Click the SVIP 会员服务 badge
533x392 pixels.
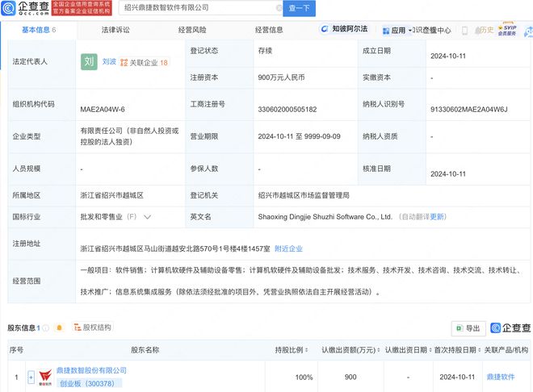[x=507, y=30]
